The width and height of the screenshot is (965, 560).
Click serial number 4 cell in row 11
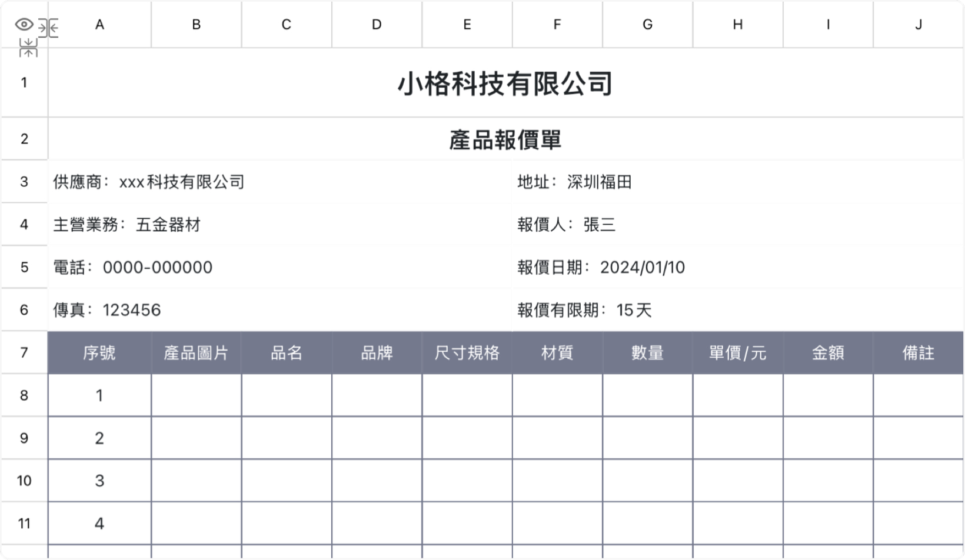click(x=99, y=524)
